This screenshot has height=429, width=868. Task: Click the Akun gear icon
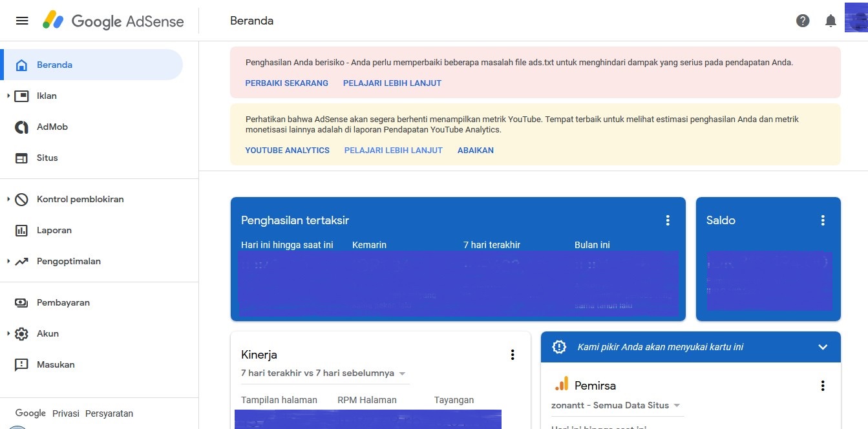tap(21, 334)
